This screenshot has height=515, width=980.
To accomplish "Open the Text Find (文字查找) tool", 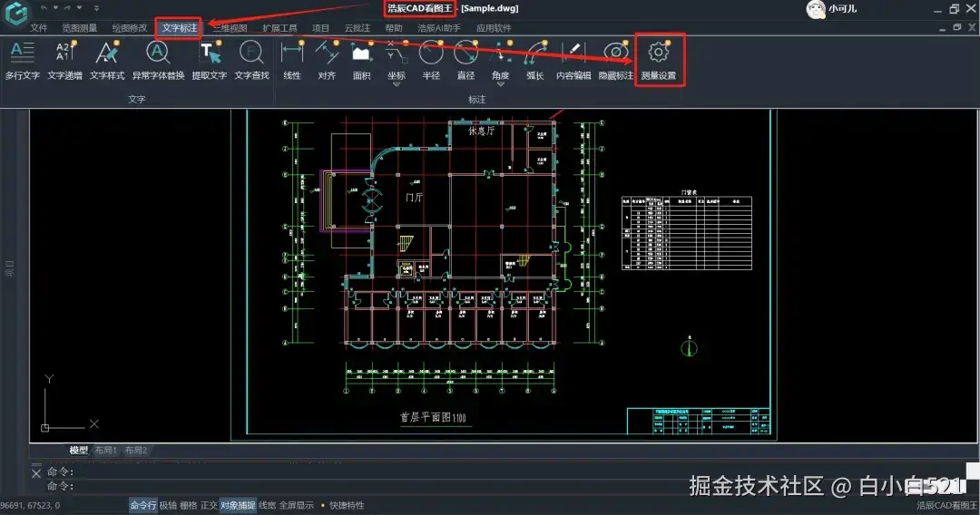I will coord(251,60).
